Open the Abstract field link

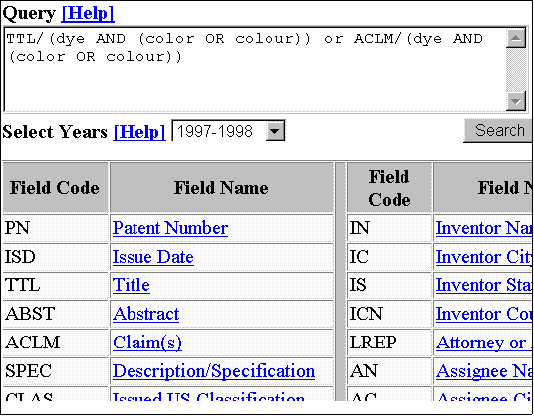[x=146, y=314]
